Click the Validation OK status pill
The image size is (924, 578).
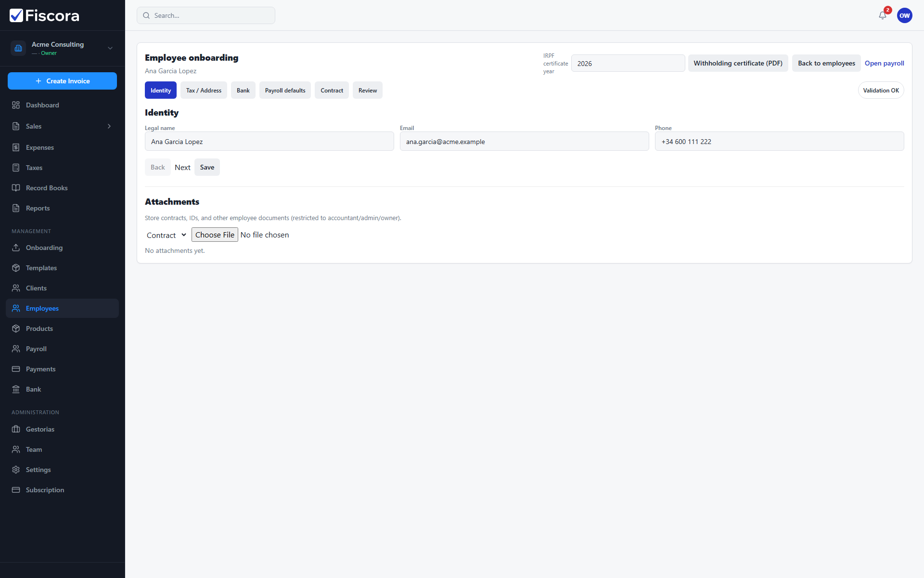pos(881,90)
